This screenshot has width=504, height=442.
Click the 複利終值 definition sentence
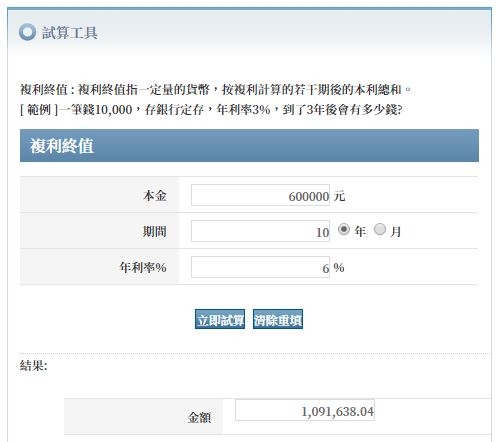(x=216, y=89)
